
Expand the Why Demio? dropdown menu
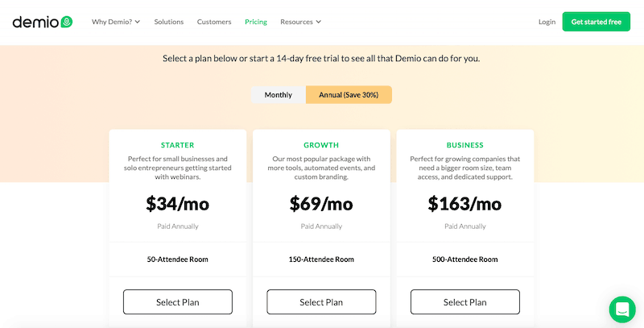click(116, 22)
